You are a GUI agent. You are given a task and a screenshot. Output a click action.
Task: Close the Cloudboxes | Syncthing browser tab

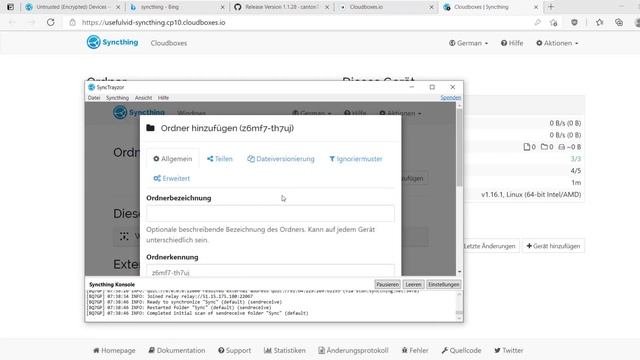click(536, 7)
